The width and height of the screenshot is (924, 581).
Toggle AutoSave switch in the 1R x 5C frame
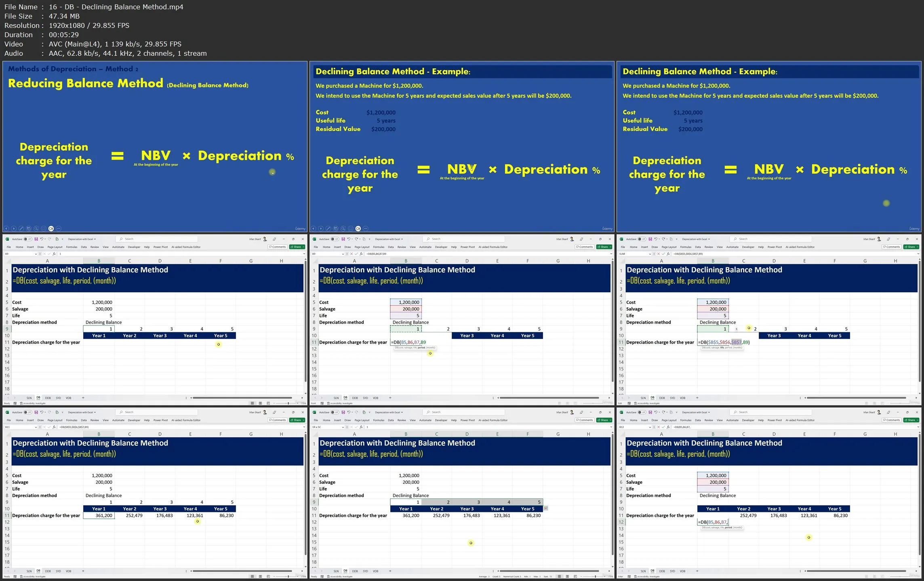point(335,412)
